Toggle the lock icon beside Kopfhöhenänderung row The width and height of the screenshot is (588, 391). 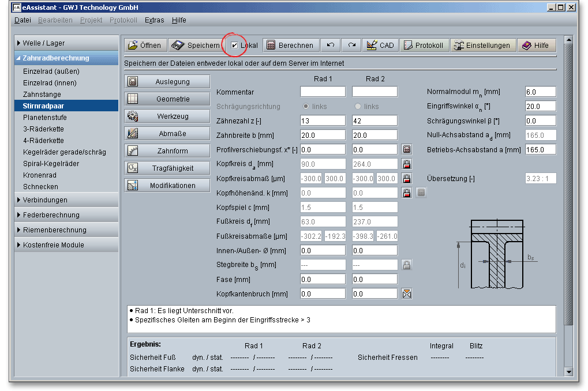(x=407, y=193)
